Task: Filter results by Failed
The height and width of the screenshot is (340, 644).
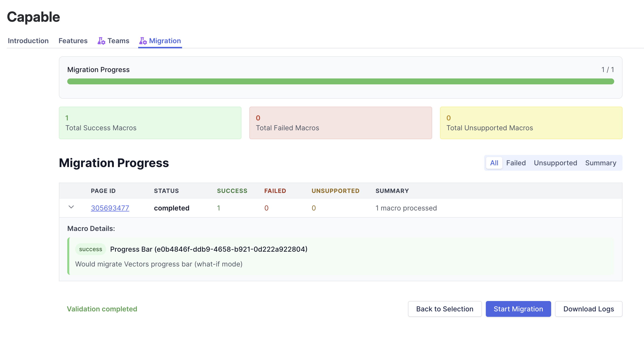Action: [x=516, y=163]
